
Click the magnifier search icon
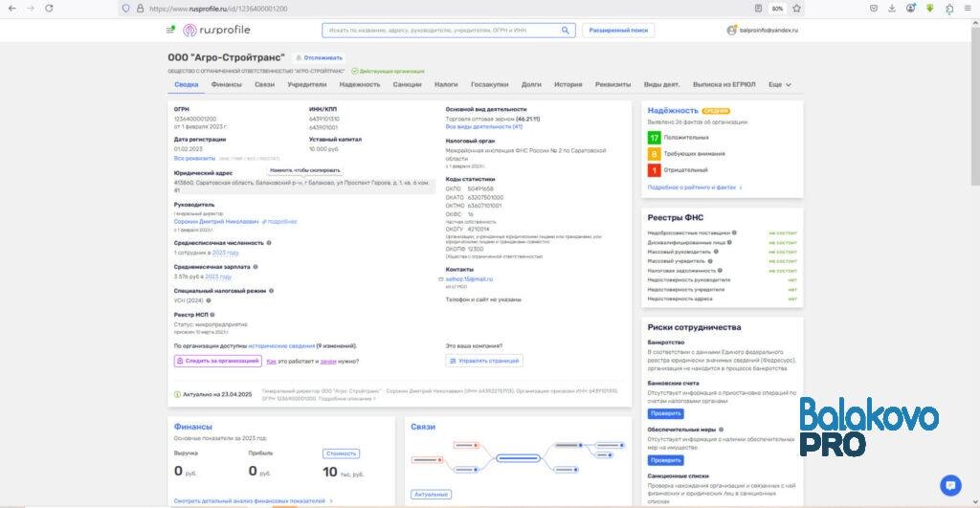coord(565,30)
